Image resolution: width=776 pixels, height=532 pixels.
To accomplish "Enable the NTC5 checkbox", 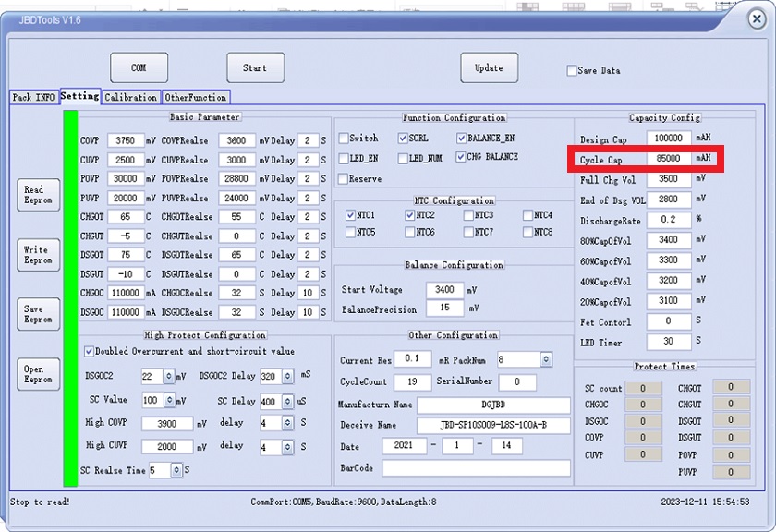I will [351, 232].
